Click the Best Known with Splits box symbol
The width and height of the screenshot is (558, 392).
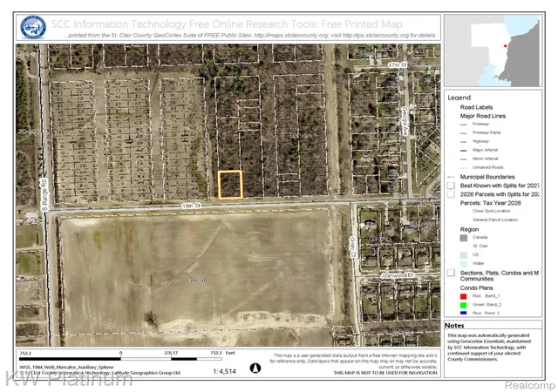452,186
